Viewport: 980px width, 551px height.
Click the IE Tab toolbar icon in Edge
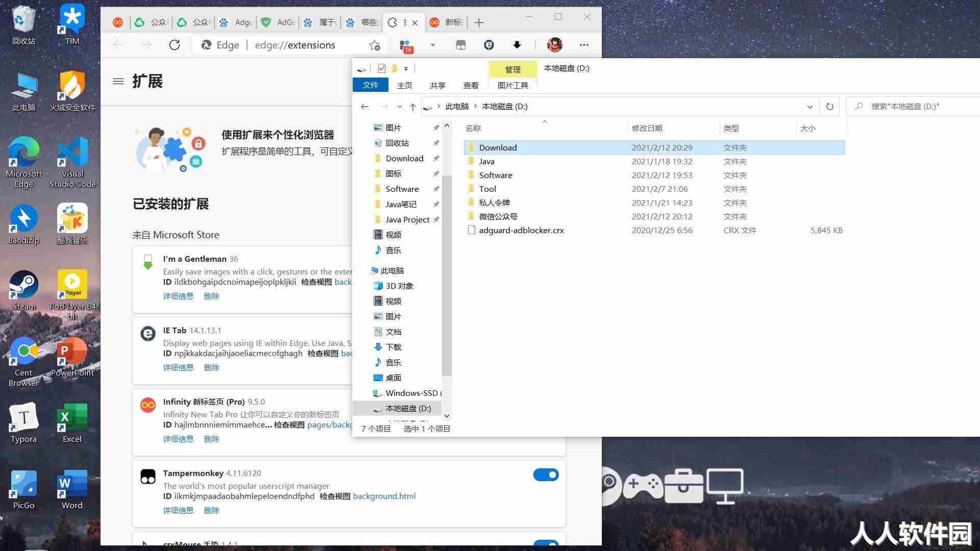(x=488, y=45)
